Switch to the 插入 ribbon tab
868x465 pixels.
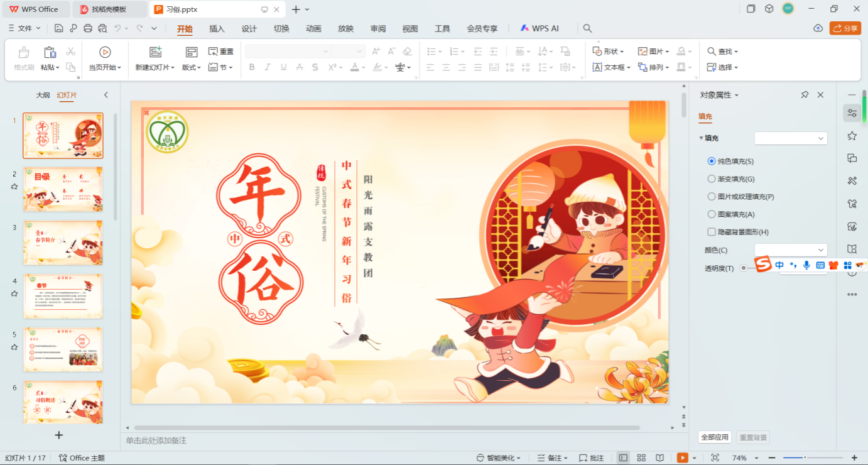click(x=217, y=28)
